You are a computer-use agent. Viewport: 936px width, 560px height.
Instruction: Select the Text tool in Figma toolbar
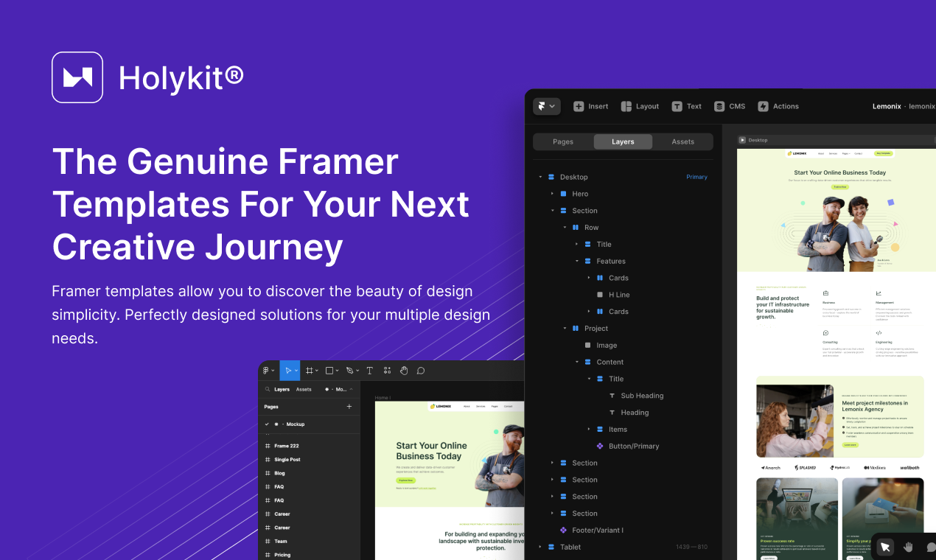370,371
